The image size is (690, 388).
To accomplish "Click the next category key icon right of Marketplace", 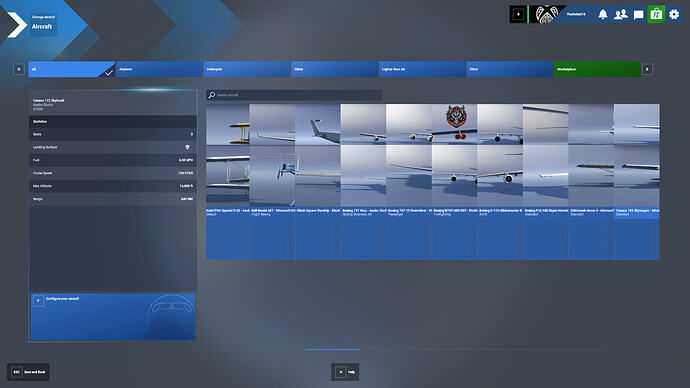I will [647, 69].
